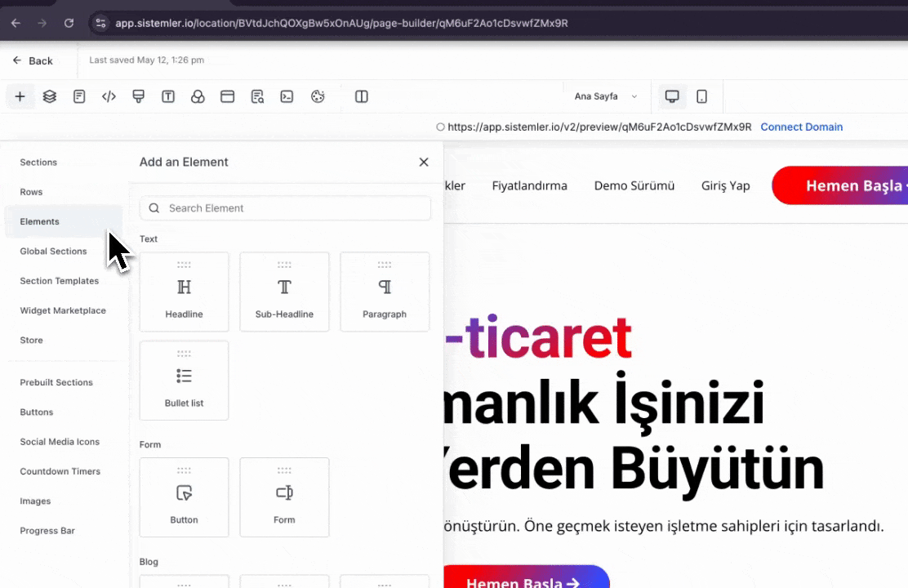This screenshot has width=908, height=588.
Task: Open Global Sections in sidebar
Action: 53,251
